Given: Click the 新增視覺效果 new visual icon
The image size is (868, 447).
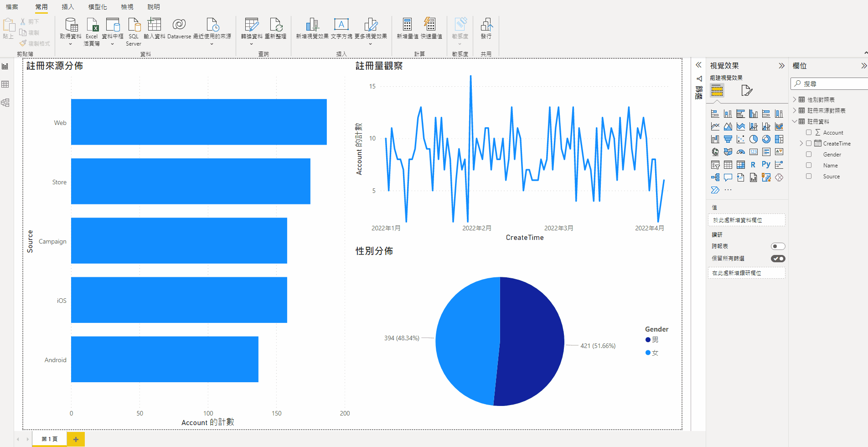Looking at the screenshot, I should (312, 25).
